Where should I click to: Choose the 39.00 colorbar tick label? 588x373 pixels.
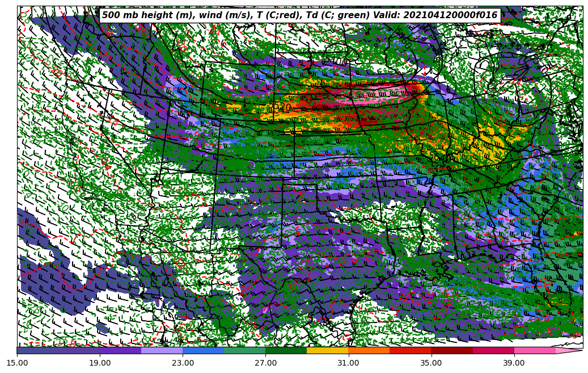point(514,362)
